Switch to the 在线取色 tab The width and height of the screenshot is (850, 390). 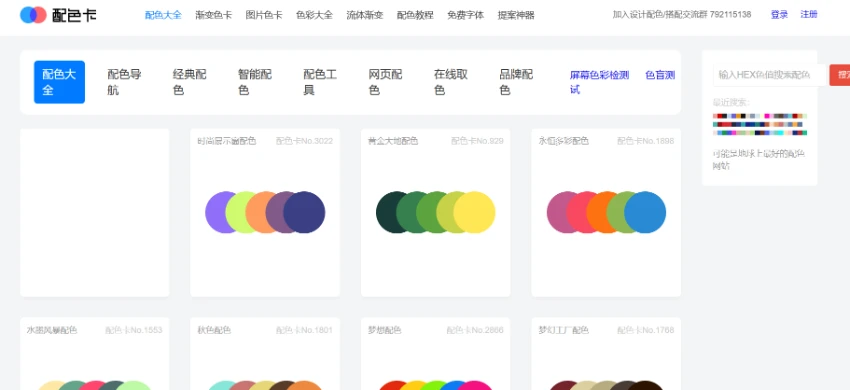click(x=451, y=82)
